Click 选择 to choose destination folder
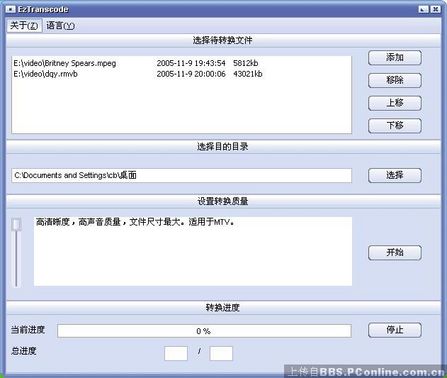The image size is (447, 378). 395,175
